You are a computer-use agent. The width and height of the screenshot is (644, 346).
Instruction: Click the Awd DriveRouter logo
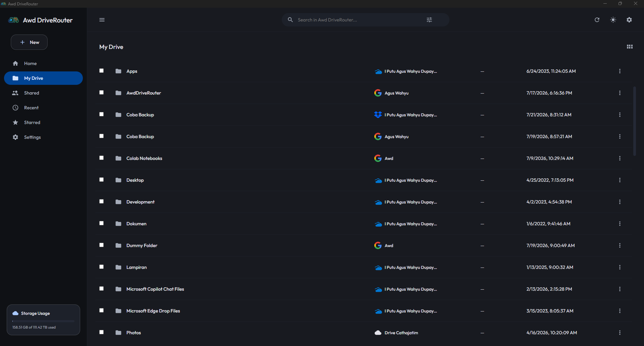13,20
